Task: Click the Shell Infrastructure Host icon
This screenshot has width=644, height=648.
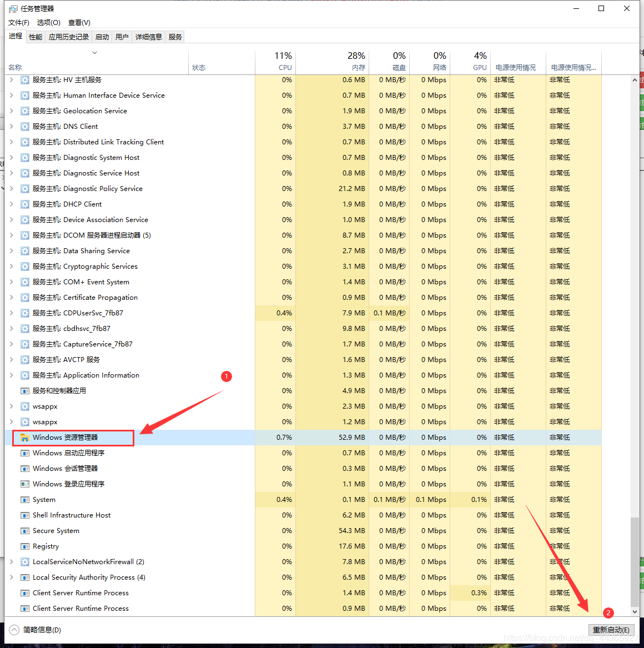Action: point(25,515)
